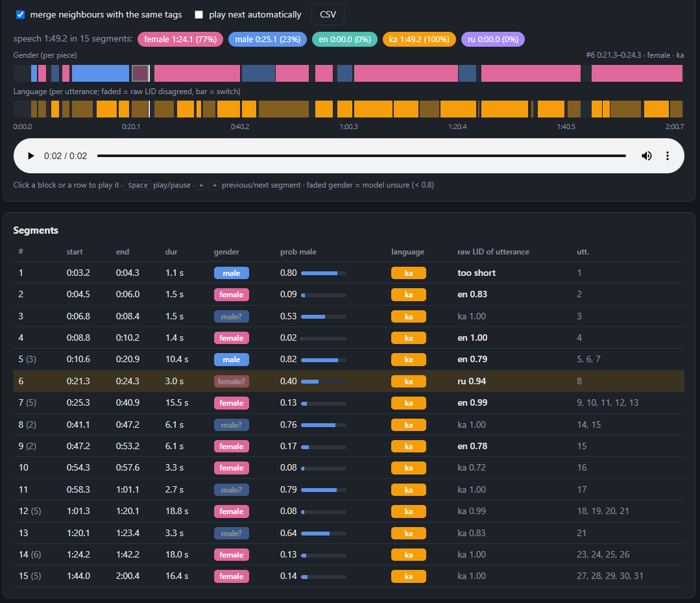
Task: Click the 'language' column header
Action: point(407,252)
